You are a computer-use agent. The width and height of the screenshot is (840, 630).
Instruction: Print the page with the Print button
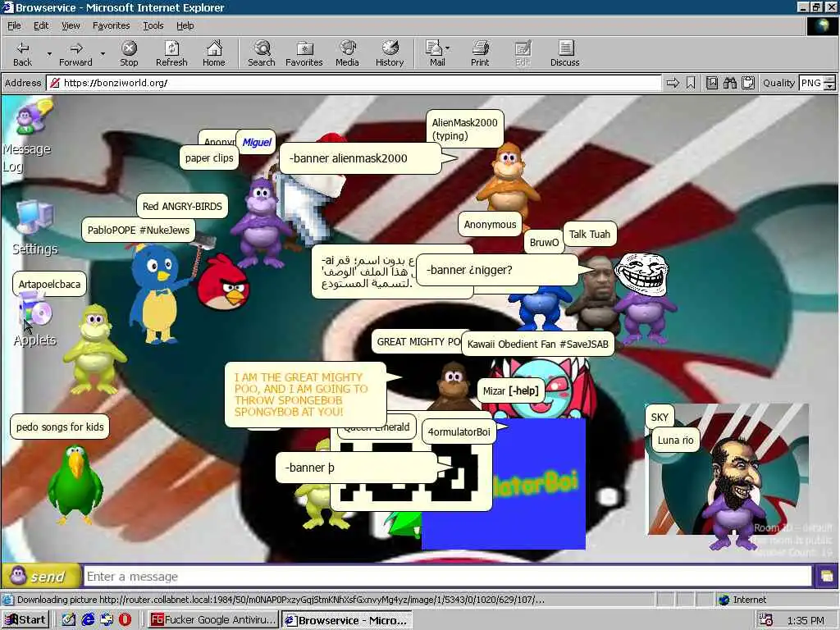click(x=480, y=53)
